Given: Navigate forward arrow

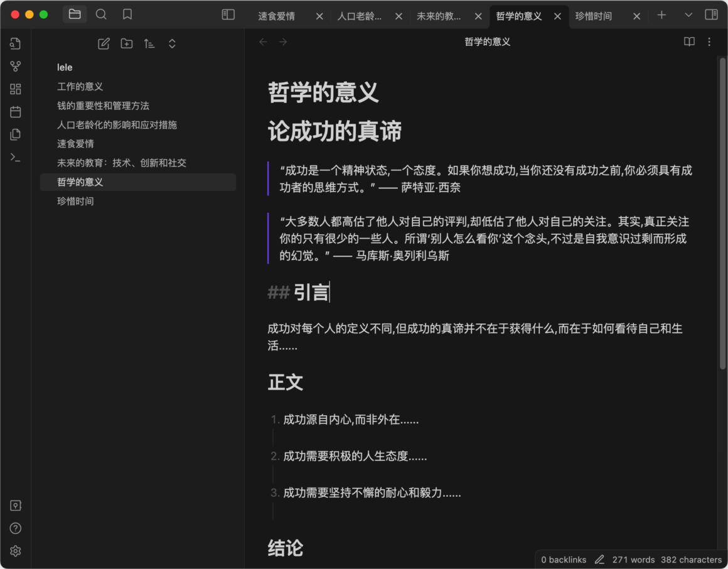Looking at the screenshot, I should click(283, 42).
